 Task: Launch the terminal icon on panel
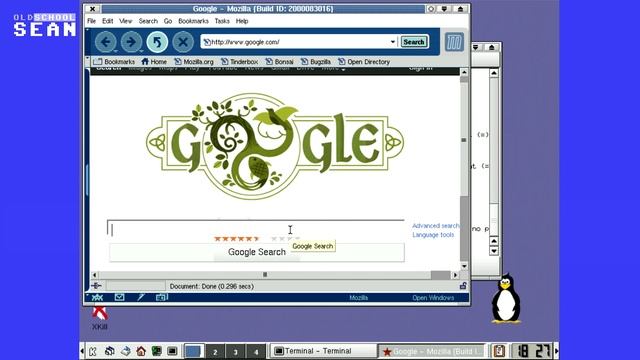tap(172, 351)
